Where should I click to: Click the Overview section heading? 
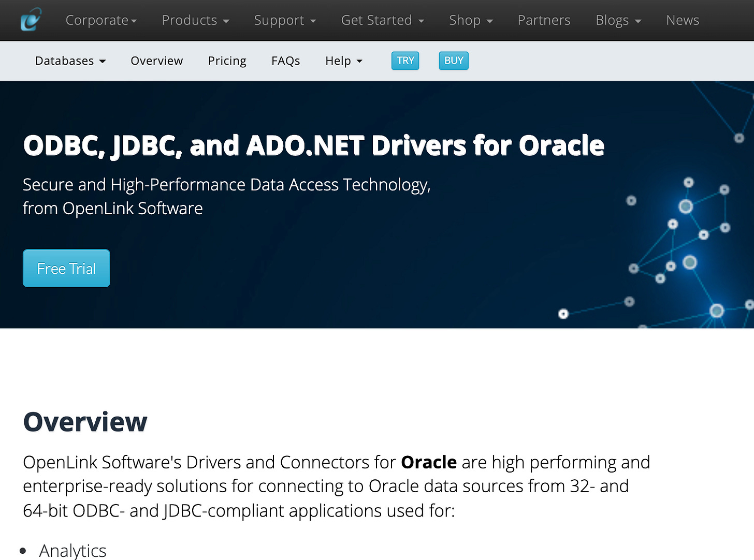coord(85,421)
